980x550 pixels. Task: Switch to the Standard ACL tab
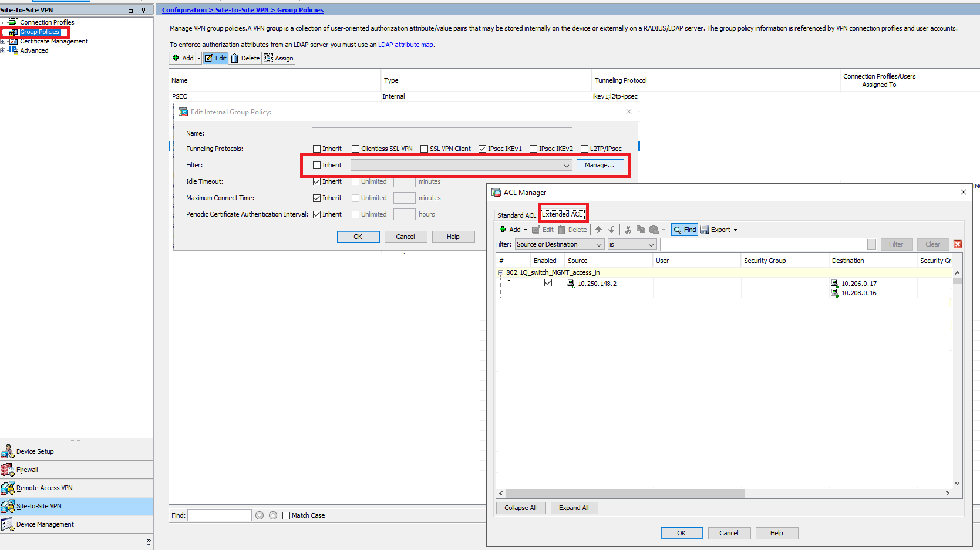(x=516, y=215)
